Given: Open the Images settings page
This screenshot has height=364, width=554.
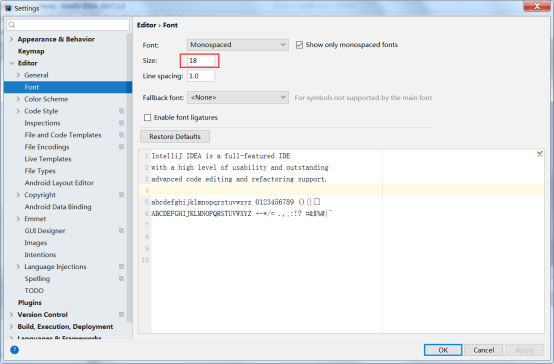Looking at the screenshot, I should pos(35,243).
